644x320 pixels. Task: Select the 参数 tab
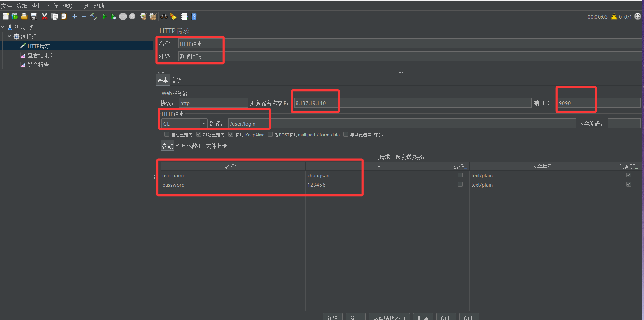pos(167,146)
